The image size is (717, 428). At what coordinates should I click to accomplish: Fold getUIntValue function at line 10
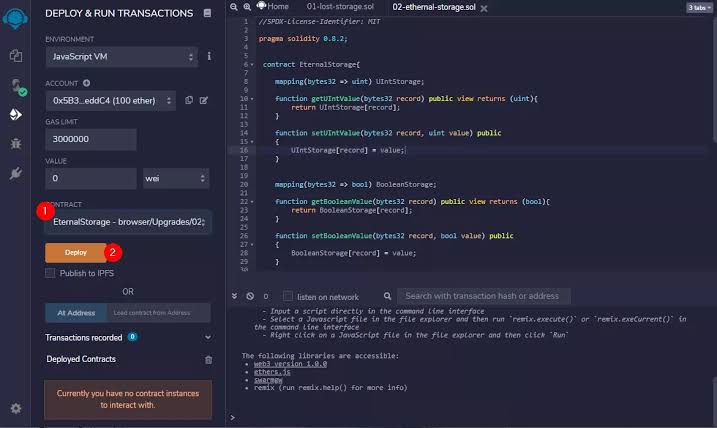pos(252,99)
